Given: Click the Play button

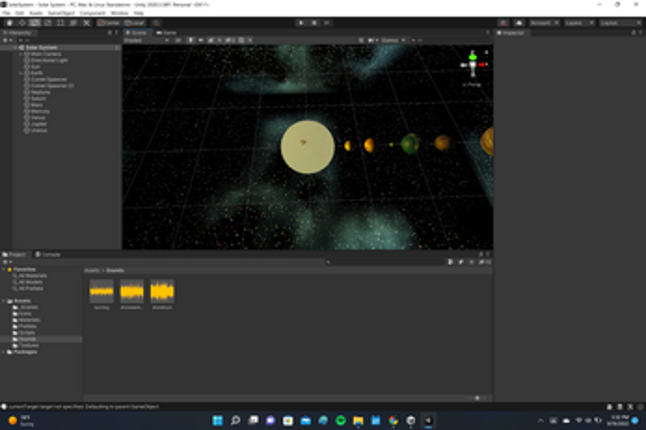Looking at the screenshot, I should tap(301, 23).
